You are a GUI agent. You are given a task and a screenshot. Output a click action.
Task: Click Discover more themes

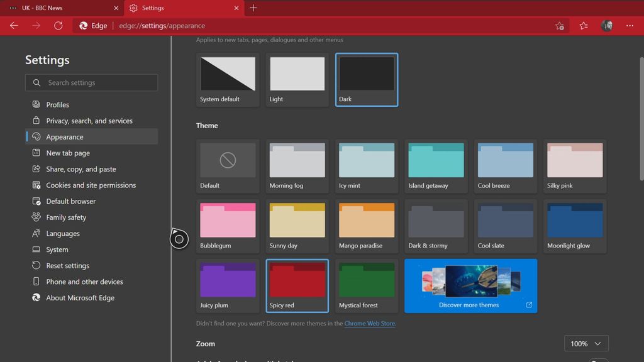tap(470, 285)
